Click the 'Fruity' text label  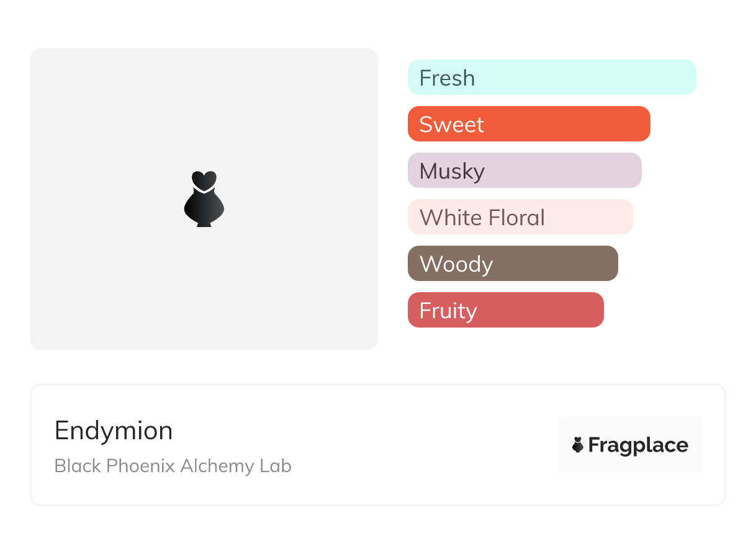coord(448,311)
